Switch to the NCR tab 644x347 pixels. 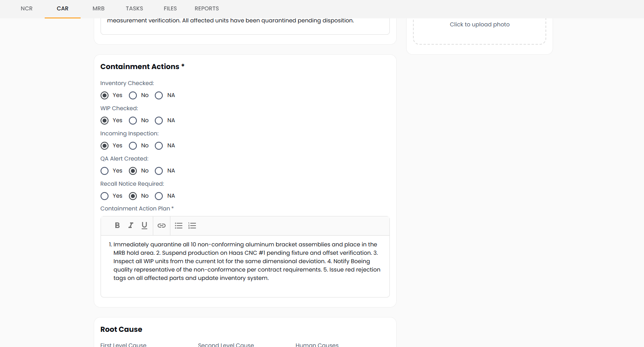(27, 8)
